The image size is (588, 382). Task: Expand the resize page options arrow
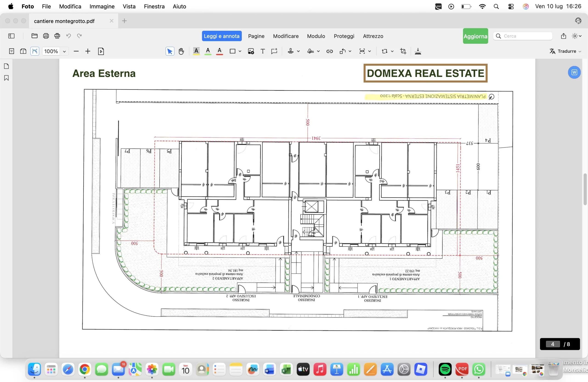coord(392,51)
